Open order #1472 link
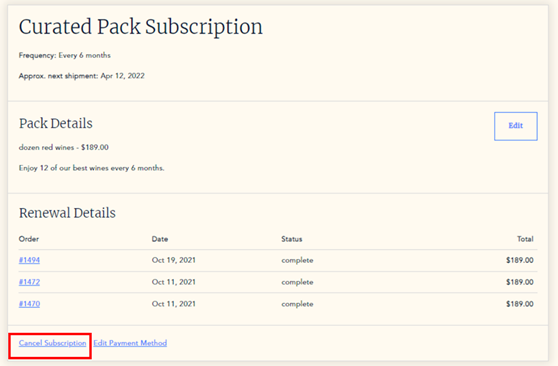Viewport: 558px width, 366px height. pos(29,282)
